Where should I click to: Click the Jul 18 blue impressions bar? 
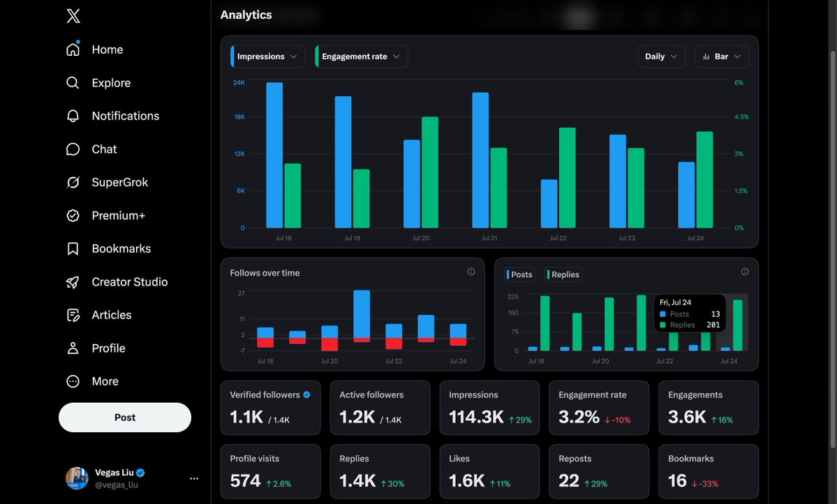click(274, 156)
